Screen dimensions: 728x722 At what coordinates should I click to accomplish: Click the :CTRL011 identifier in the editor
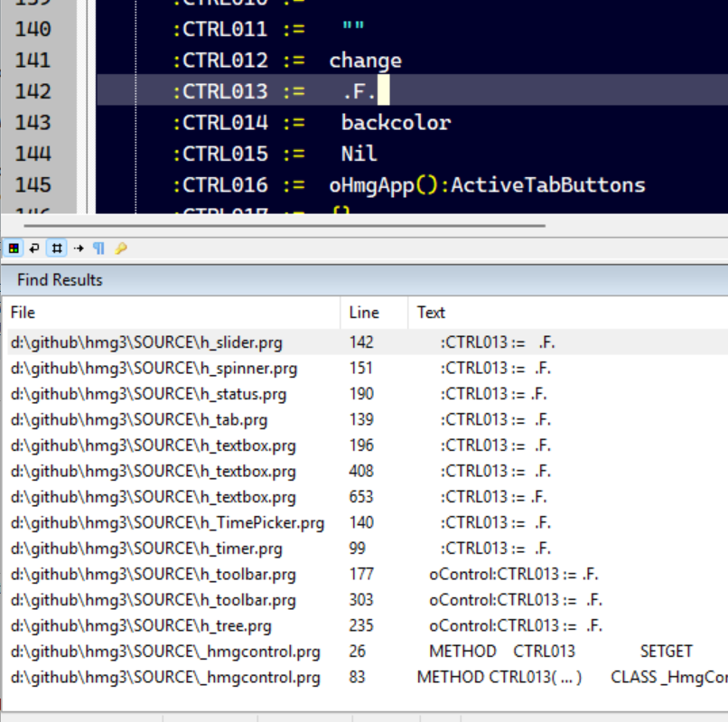pos(220,29)
